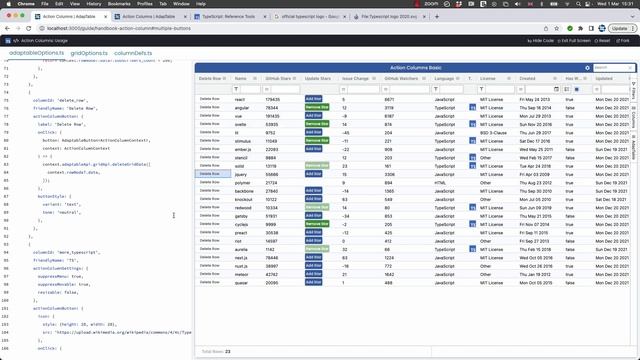Click the TypeScript icon in the redwood row

[x=473, y=207]
